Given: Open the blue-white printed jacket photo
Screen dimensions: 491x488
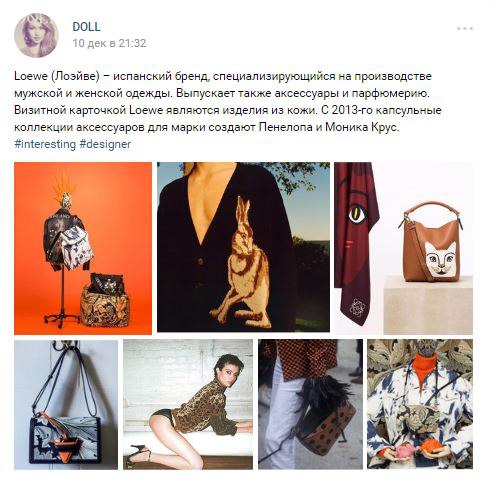Looking at the screenshot, I should click(420, 405).
